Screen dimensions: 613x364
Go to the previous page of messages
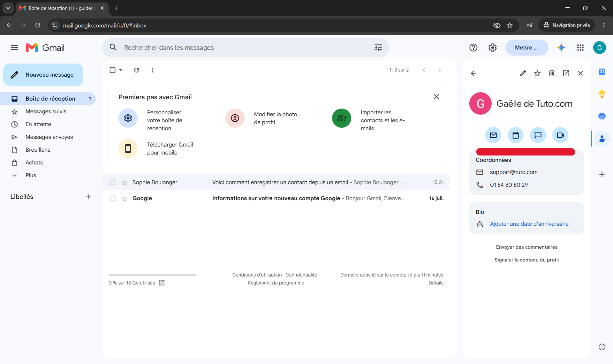pos(424,70)
